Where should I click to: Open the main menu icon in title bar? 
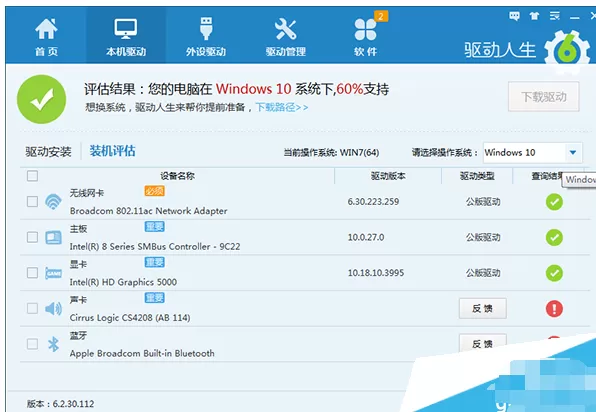(555, 16)
